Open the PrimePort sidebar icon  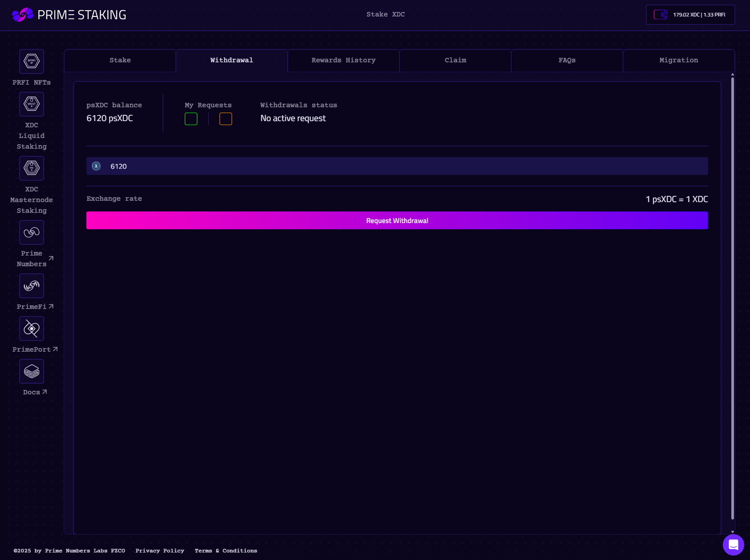pyautogui.click(x=32, y=329)
